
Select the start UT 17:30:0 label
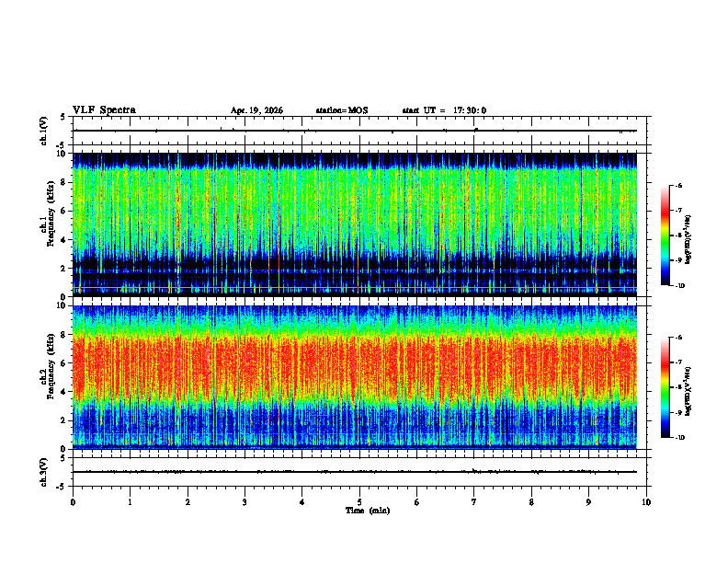coord(444,110)
